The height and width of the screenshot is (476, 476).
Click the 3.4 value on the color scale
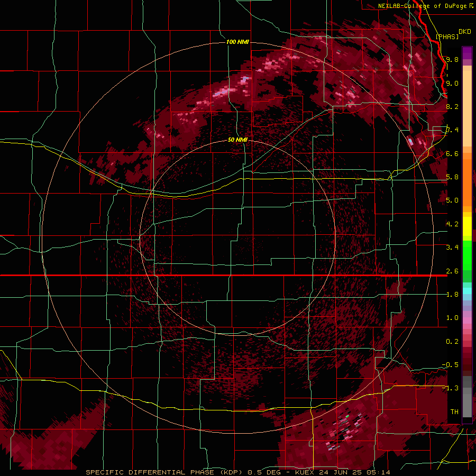pos(452,248)
